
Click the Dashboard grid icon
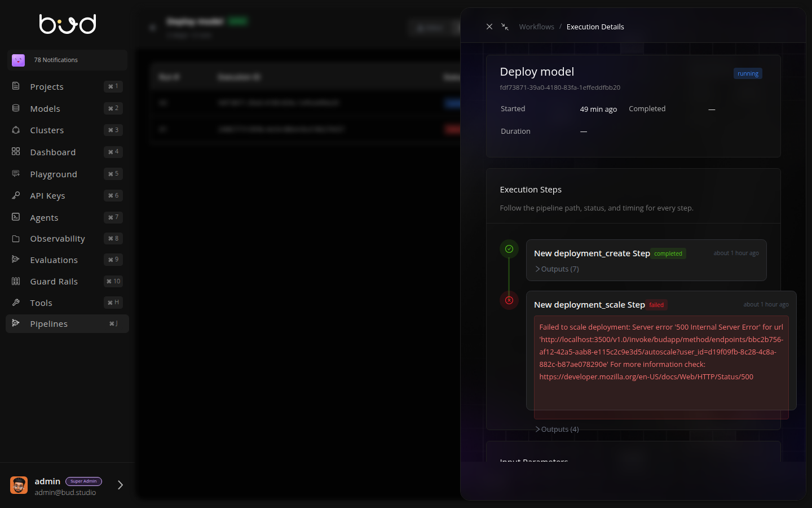coord(16,152)
